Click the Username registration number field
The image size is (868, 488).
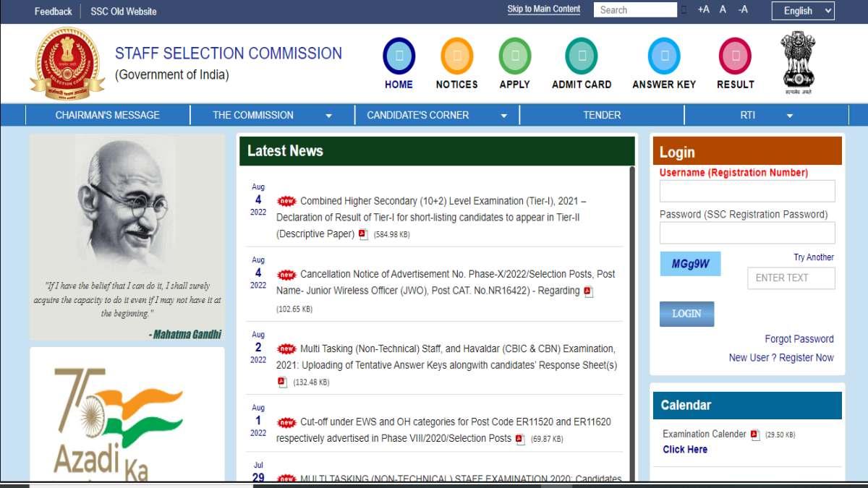click(x=746, y=191)
